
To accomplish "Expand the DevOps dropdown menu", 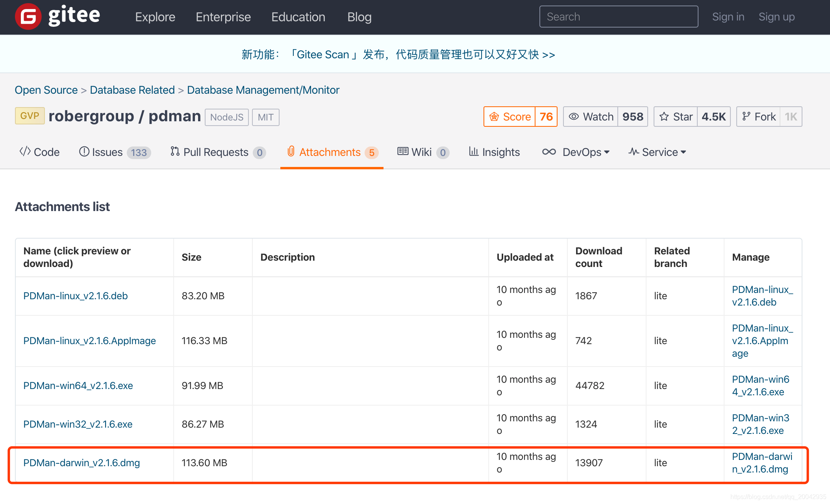I will pos(576,152).
